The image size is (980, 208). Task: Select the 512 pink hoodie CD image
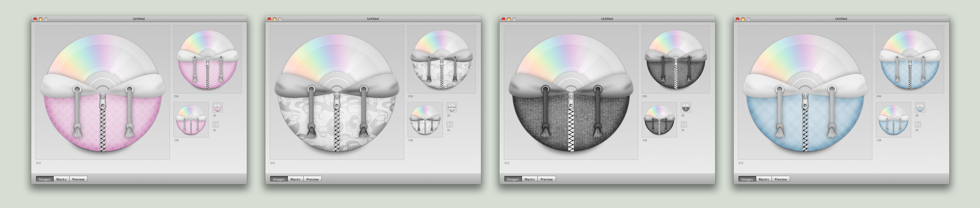point(103,92)
